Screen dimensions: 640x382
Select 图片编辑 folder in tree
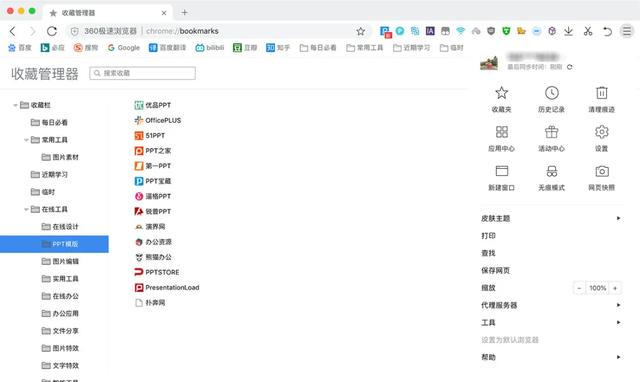(x=60, y=261)
